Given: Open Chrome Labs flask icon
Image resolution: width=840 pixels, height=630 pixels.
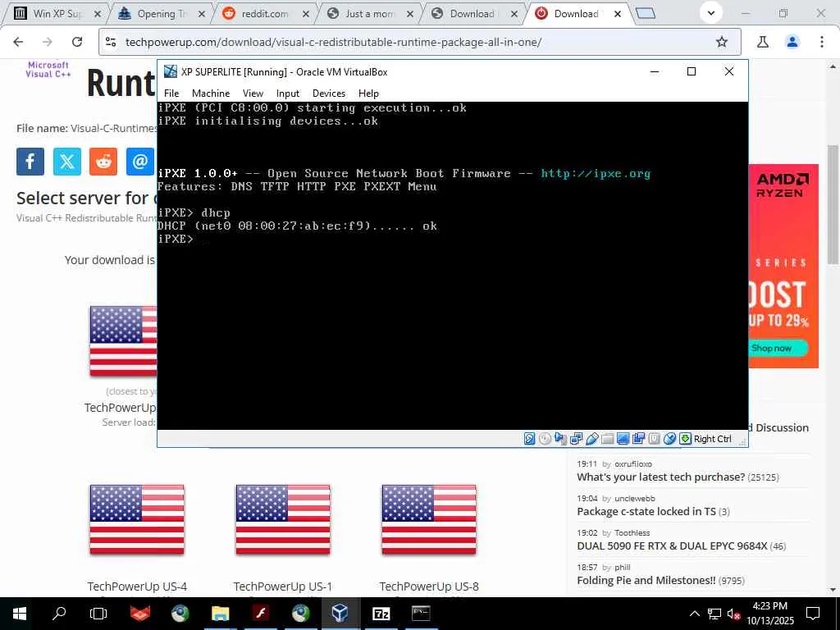Looking at the screenshot, I should pos(763,42).
